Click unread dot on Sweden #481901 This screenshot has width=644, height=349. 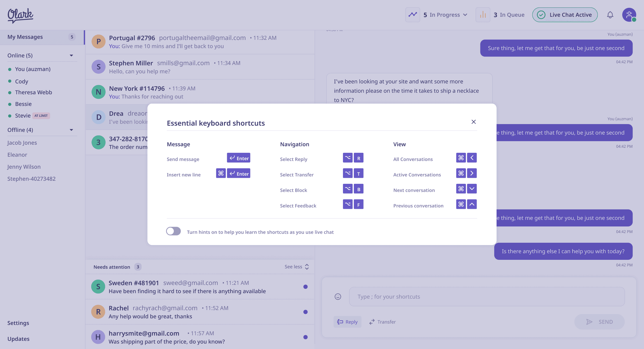click(305, 287)
